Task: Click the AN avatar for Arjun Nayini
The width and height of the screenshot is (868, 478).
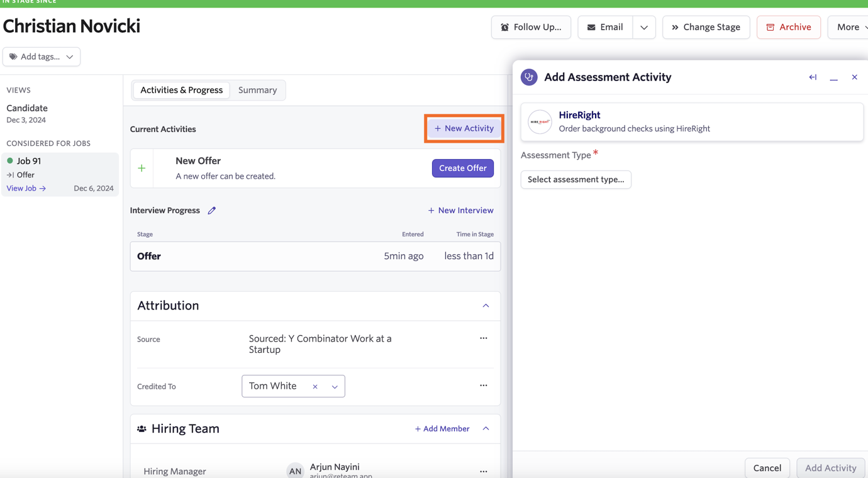Action: click(x=295, y=471)
